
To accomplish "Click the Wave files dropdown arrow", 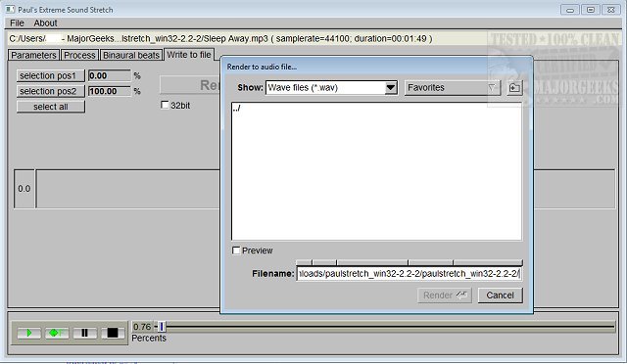I will [x=391, y=87].
